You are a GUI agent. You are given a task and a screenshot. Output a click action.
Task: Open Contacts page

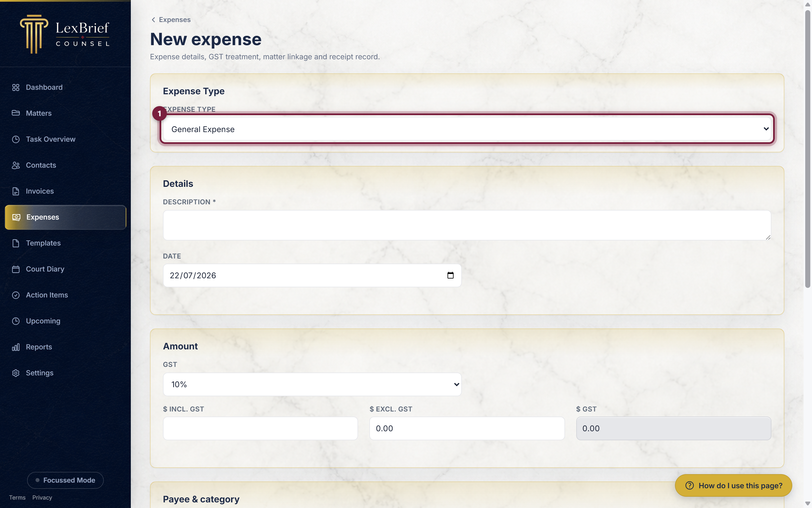[x=65, y=165]
